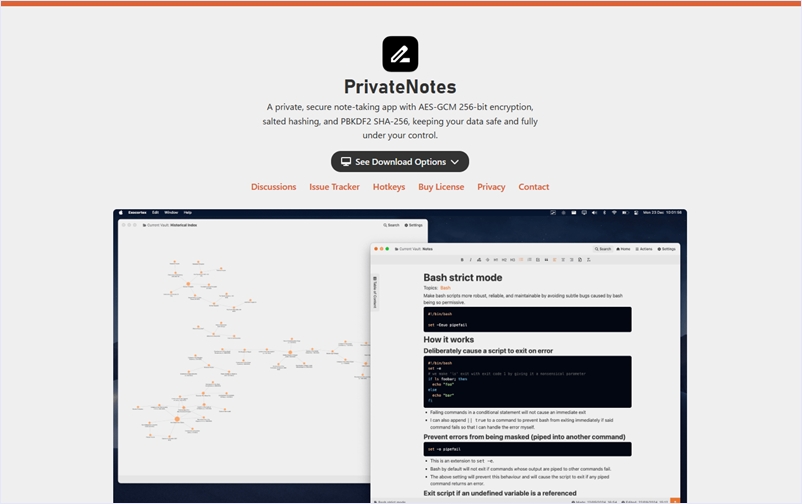Open the Edit menu in the menu bar
This screenshot has height=504, width=802.
point(155,212)
